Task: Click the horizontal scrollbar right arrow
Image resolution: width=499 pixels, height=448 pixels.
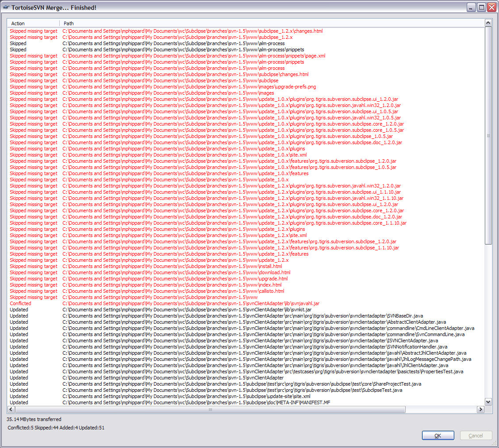Action: 480,409
